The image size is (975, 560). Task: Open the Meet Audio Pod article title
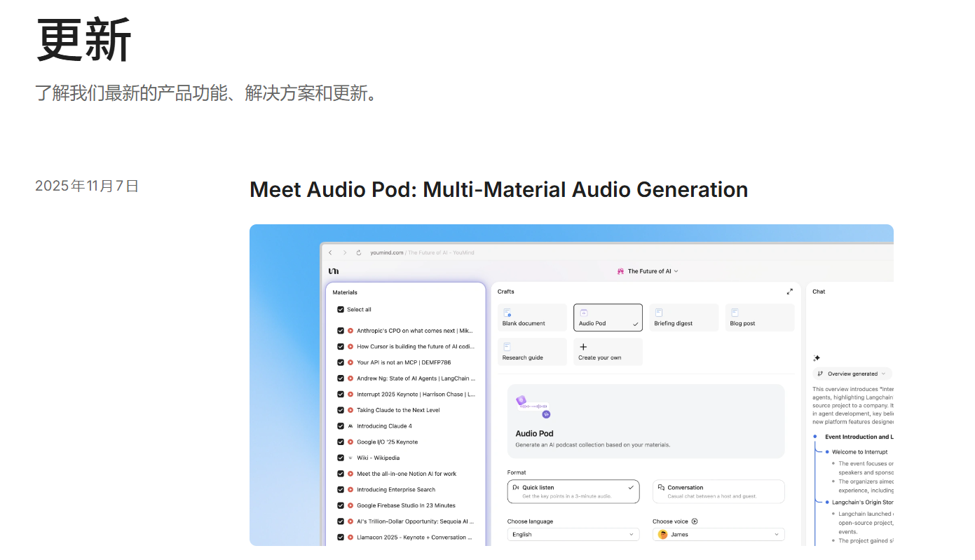click(498, 190)
